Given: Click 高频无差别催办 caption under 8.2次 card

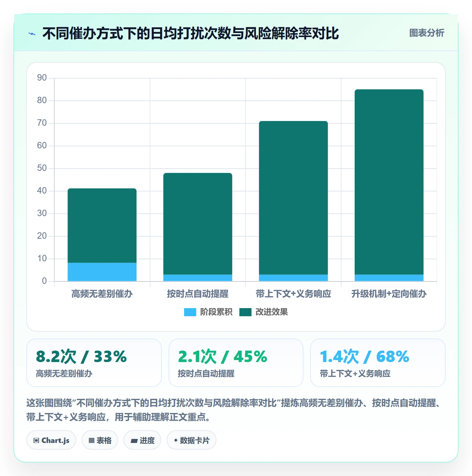Looking at the screenshot, I should 64,374.
